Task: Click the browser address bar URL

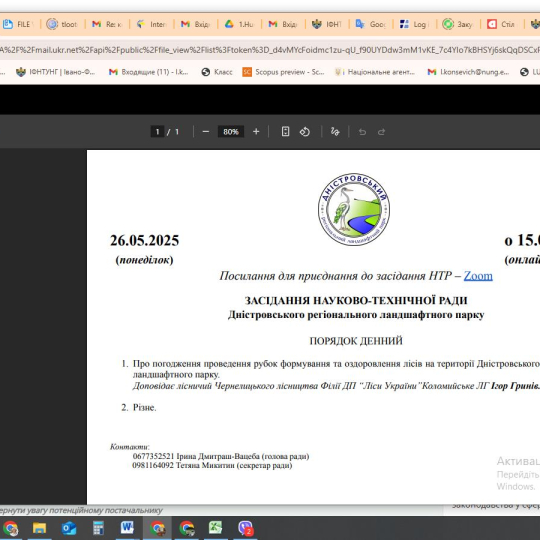Action: pyautogui.click(x=270, y=50)
